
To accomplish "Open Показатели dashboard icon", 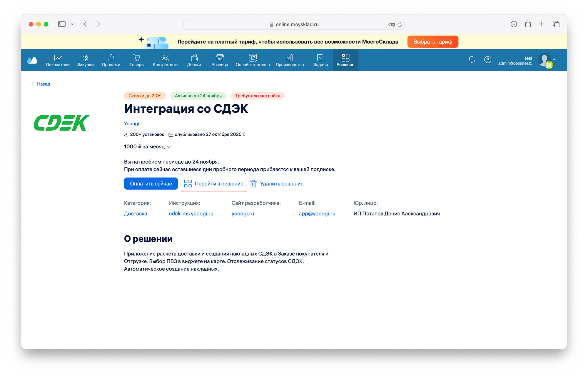I will coord(58,58).
